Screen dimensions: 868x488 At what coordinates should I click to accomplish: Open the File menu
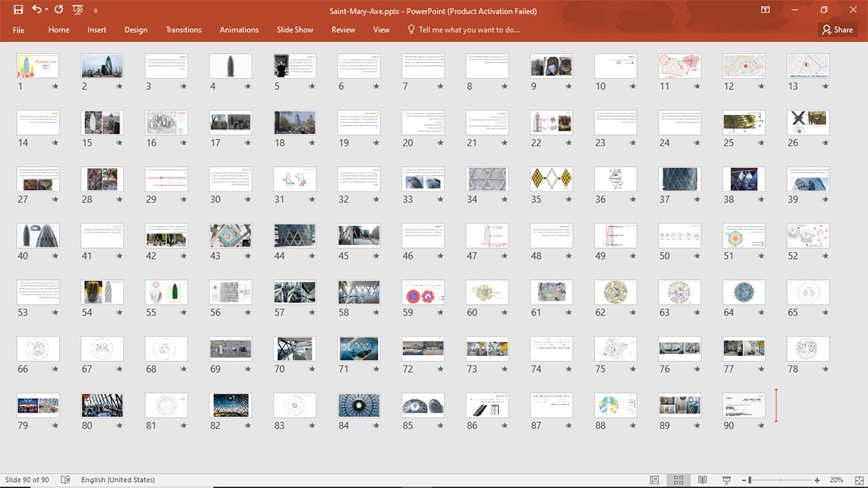[x=18, y=30]
